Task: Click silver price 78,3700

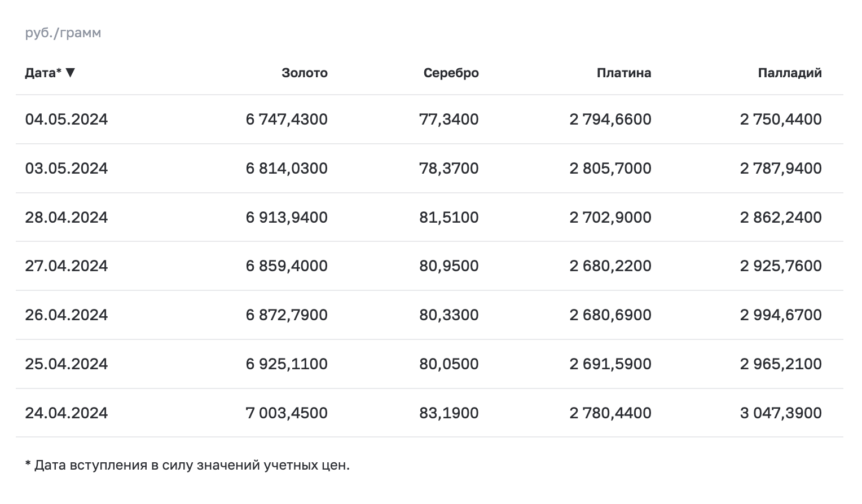Action: point(449,169)
